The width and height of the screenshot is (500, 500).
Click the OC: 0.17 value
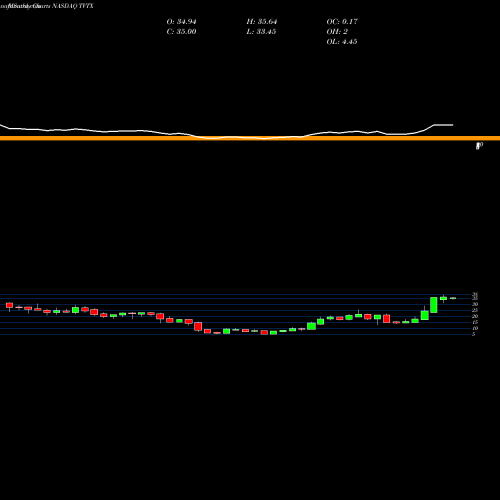342,22
